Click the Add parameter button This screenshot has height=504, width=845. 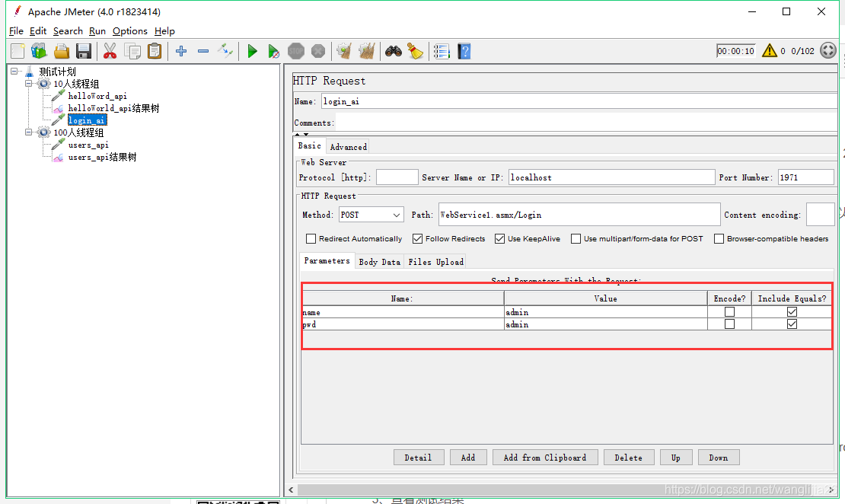point(468,457)
